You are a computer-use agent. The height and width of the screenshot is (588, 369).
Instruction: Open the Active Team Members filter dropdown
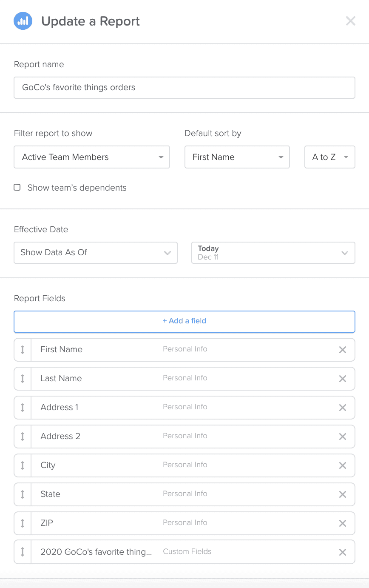(x=92, y=157)
